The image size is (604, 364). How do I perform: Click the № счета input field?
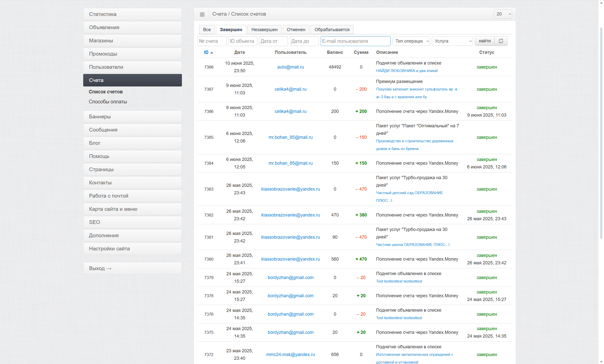click(x=212, y=41)
